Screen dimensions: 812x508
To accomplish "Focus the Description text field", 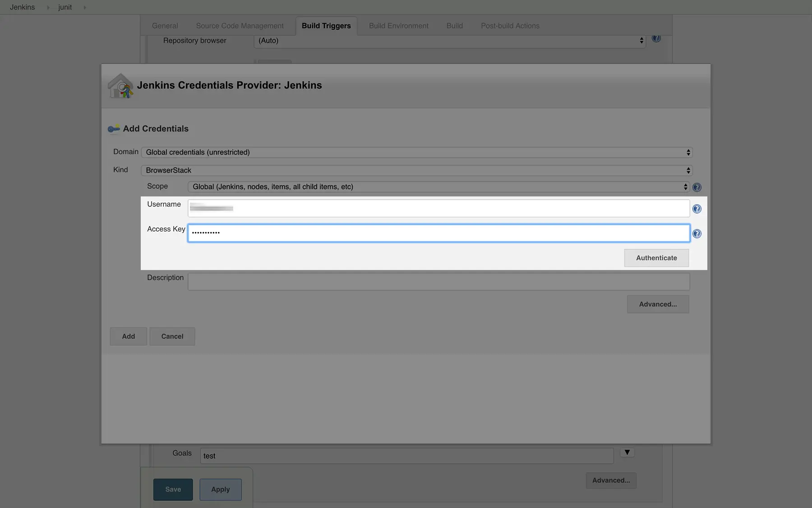I will click(x=438, y=281).
